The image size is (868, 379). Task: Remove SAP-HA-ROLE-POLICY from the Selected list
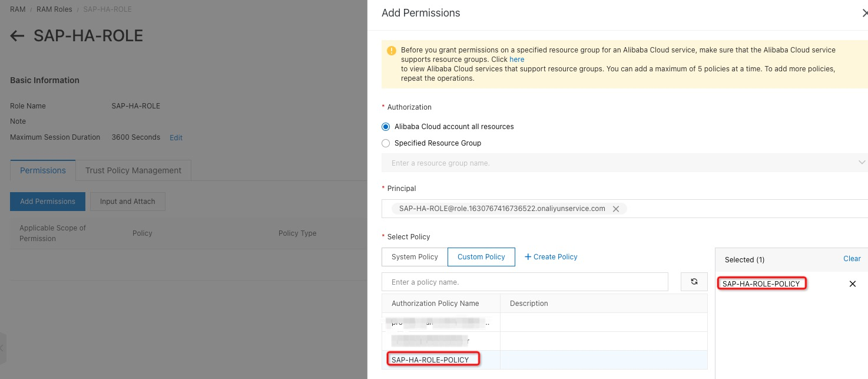point(852,284)
